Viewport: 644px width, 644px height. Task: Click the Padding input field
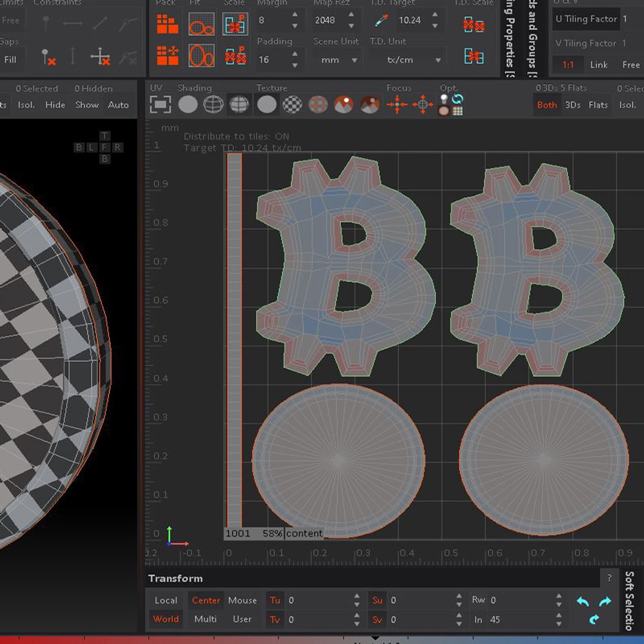[x=274, y=60]
